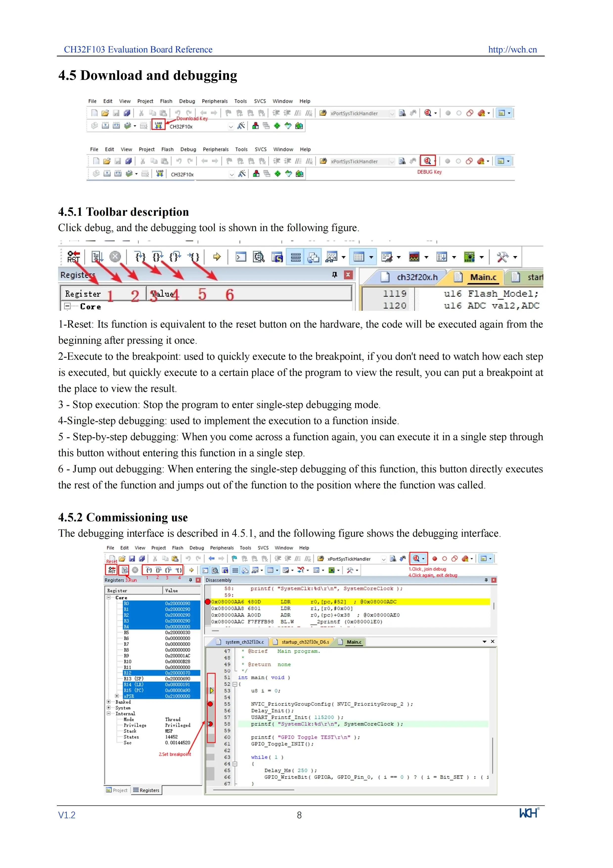Collapse the Core tree node in the 4.5.1 figure

[x=67, y=306]
